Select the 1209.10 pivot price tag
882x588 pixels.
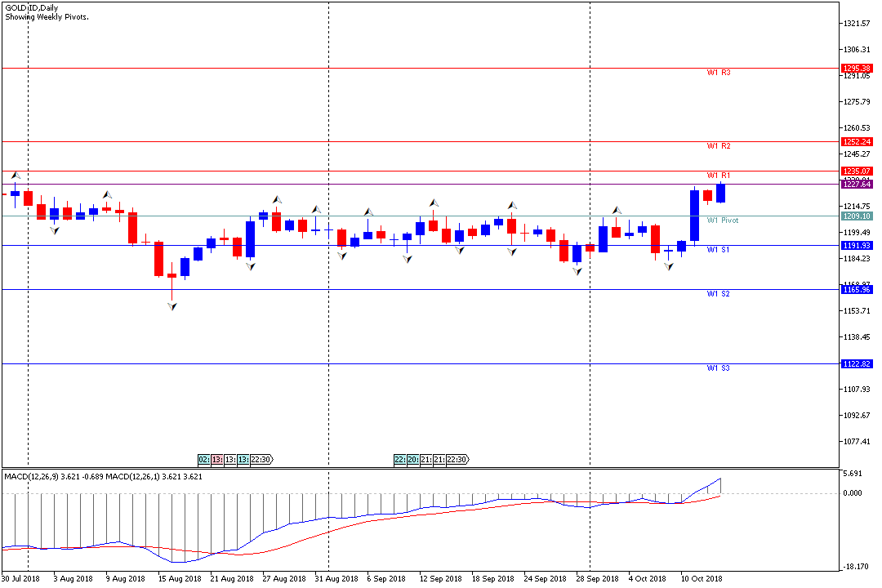857,216
